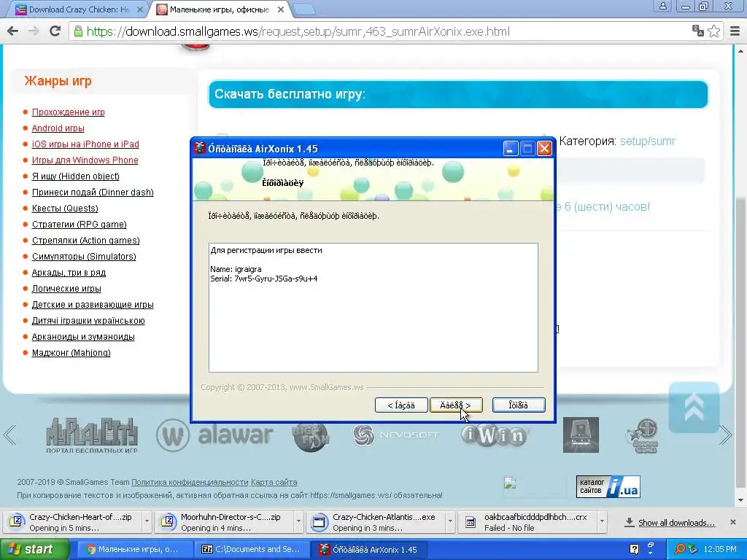Open the Big Fish partner logo

311,436
